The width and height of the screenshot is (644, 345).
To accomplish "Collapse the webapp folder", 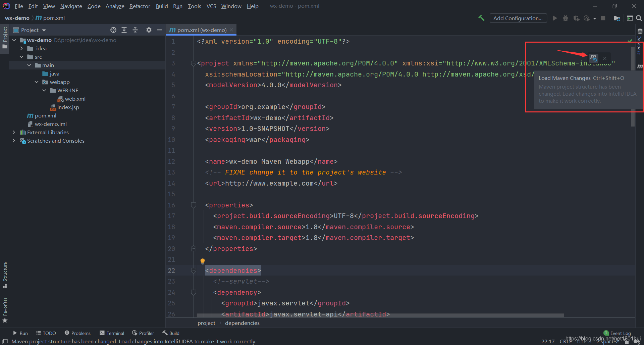I will 37,82.
